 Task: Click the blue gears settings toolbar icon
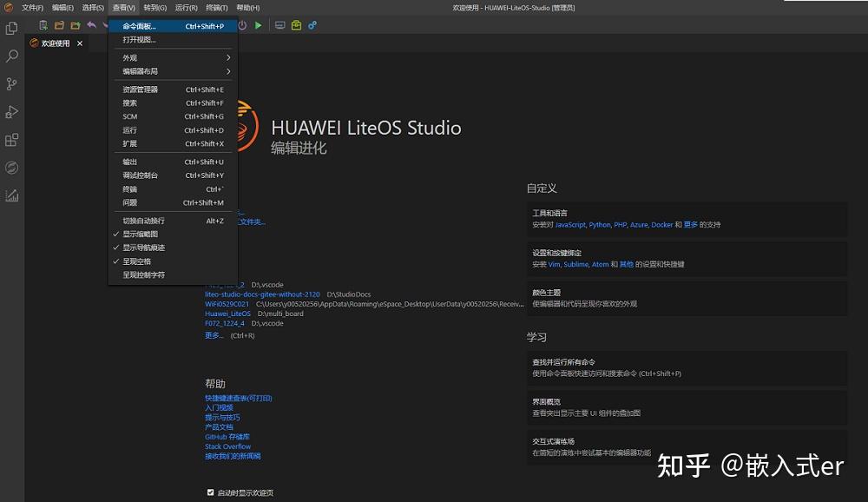pyautogui.click(x=312, y=25)
